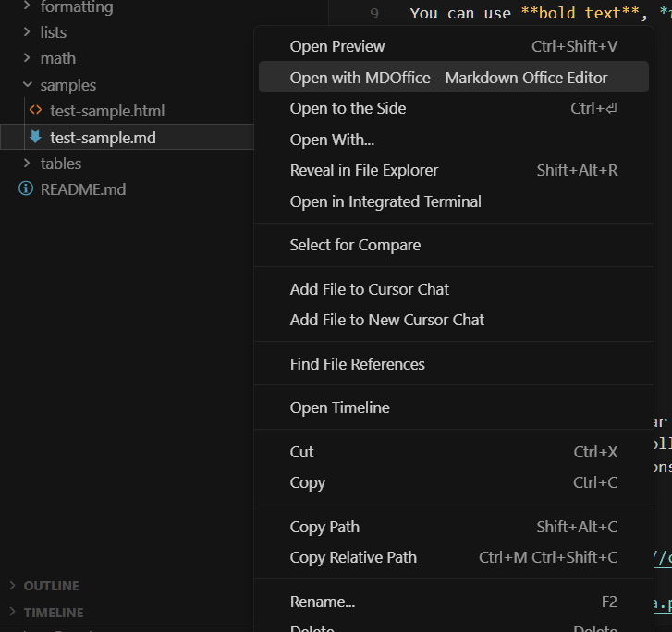
Task: Select Cut in the context menu
Action: click(454, 452)
